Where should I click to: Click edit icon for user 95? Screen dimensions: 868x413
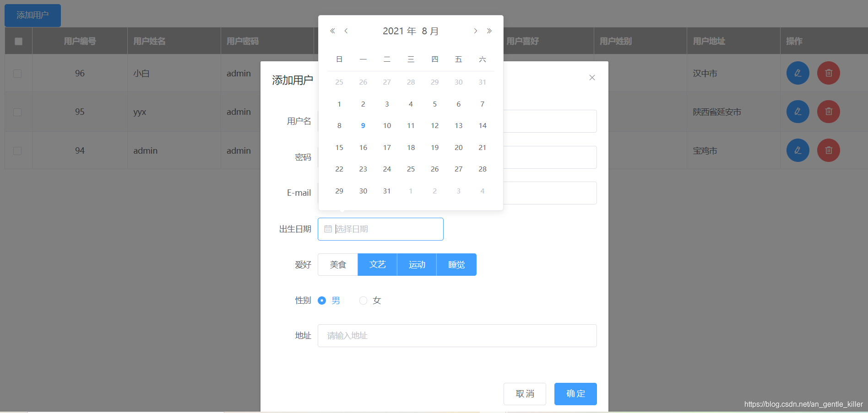(x=797, y=112)
